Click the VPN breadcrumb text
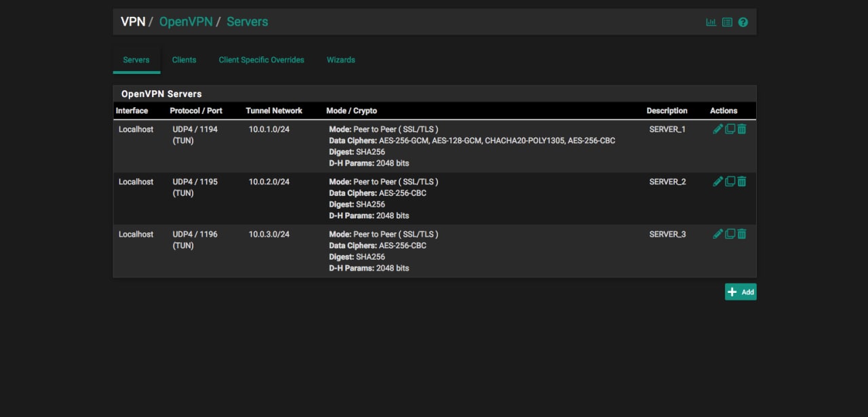Image resolution: width=868 pixels, height=417 pixels. click(133, 22)
